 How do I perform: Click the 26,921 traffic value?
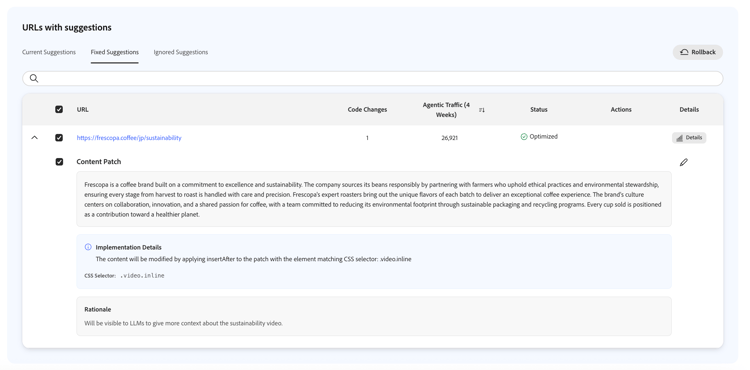coord(450,138)
